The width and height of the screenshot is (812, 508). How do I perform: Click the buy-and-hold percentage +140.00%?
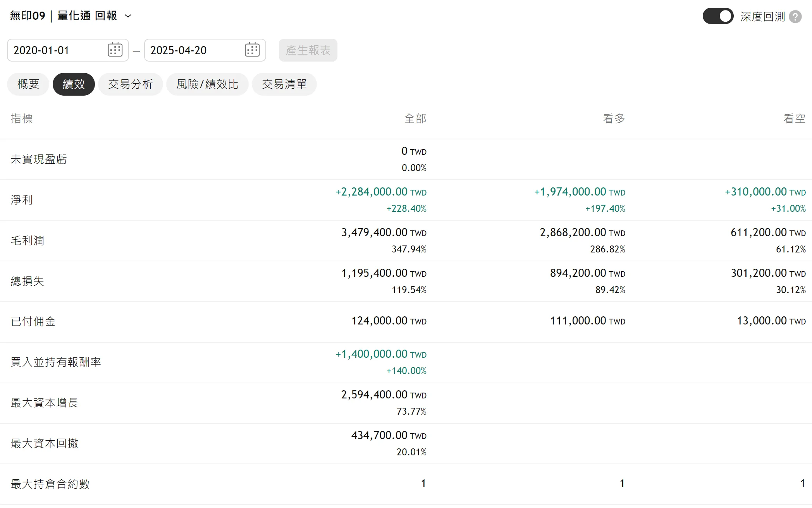click(x=406, y=371)
